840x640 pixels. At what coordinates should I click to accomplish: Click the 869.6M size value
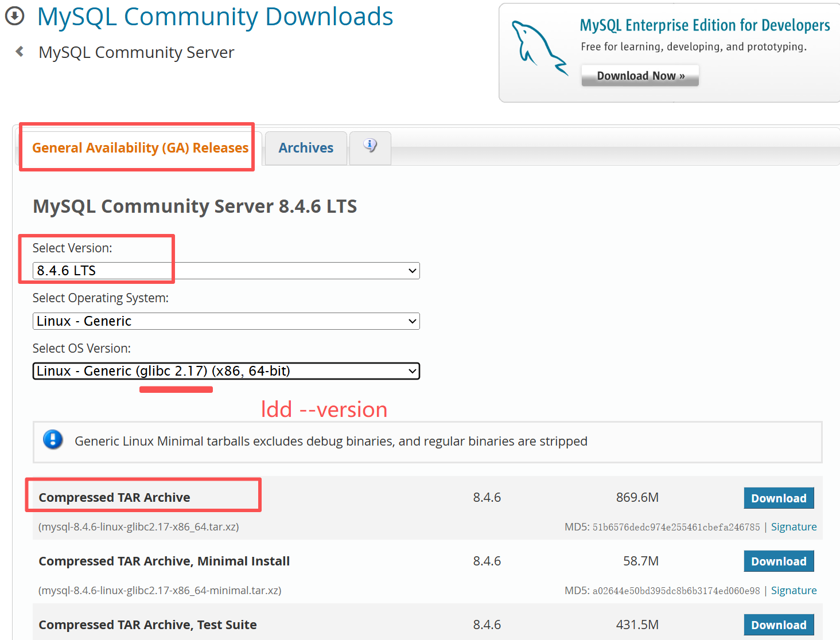(637, 497)
